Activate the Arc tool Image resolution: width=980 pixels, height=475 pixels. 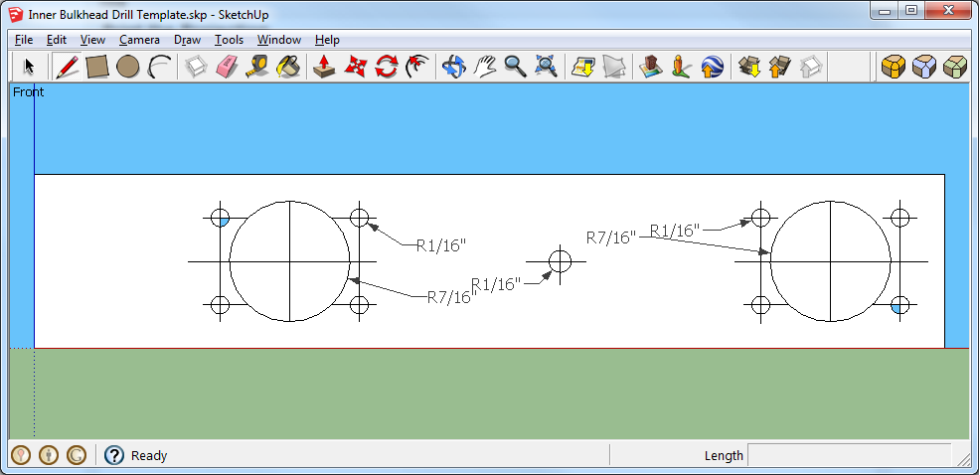tap(158, 67)
